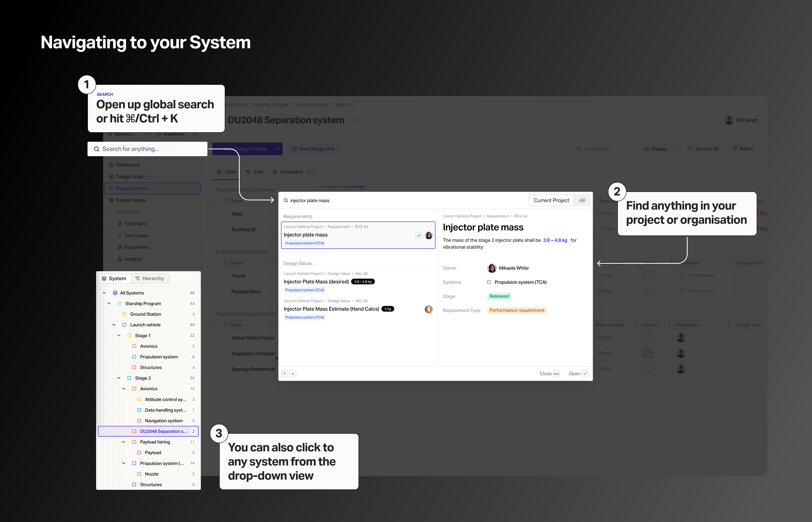This screenshot has height=522, width=812.
Task: Collapse the Project Design Criteria (2) group
Action: coord(211,252)
